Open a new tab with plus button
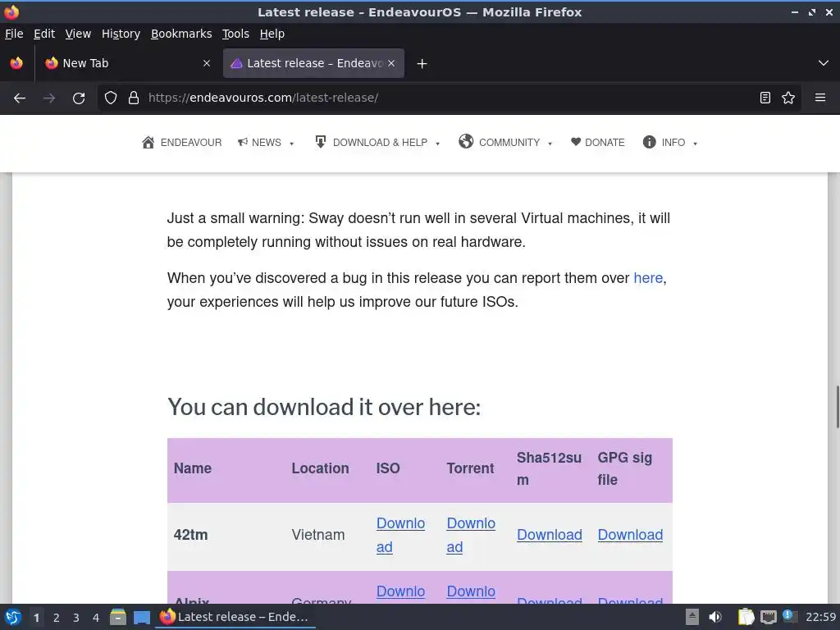This screenshot has height=630, width=840. pos(422,64)
